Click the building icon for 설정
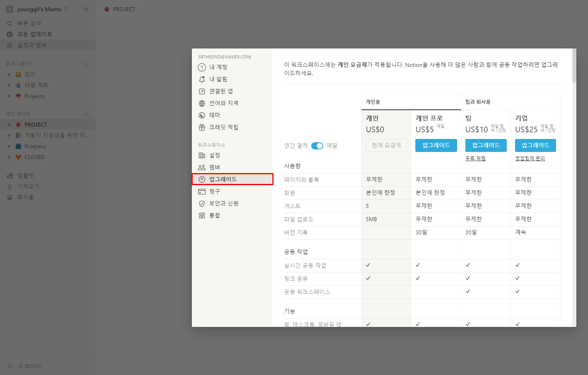The image size is (588, 375). 202,155
